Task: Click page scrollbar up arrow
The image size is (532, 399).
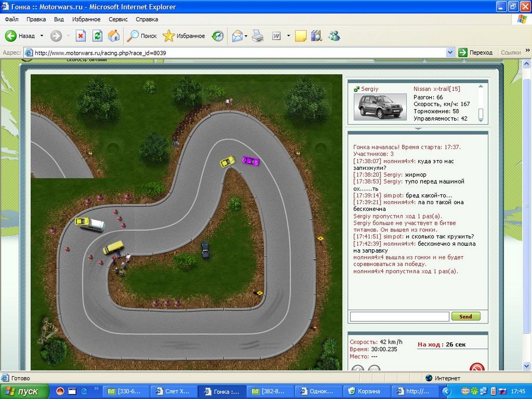Action: click(x=527, y=63)
